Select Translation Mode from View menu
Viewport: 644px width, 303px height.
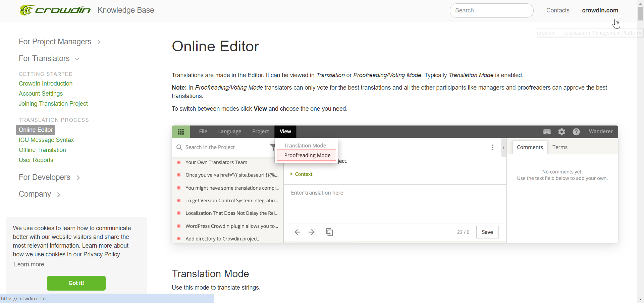coord(305,146)
